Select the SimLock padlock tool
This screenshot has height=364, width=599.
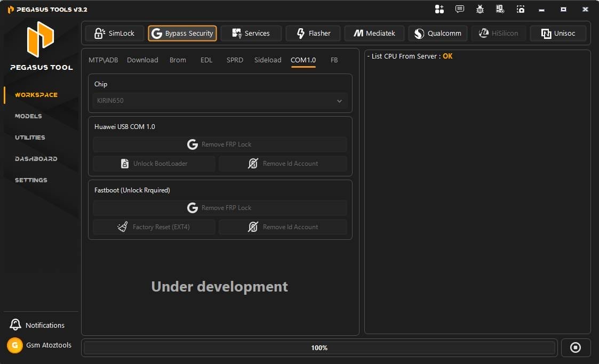(x=114, y=33)
